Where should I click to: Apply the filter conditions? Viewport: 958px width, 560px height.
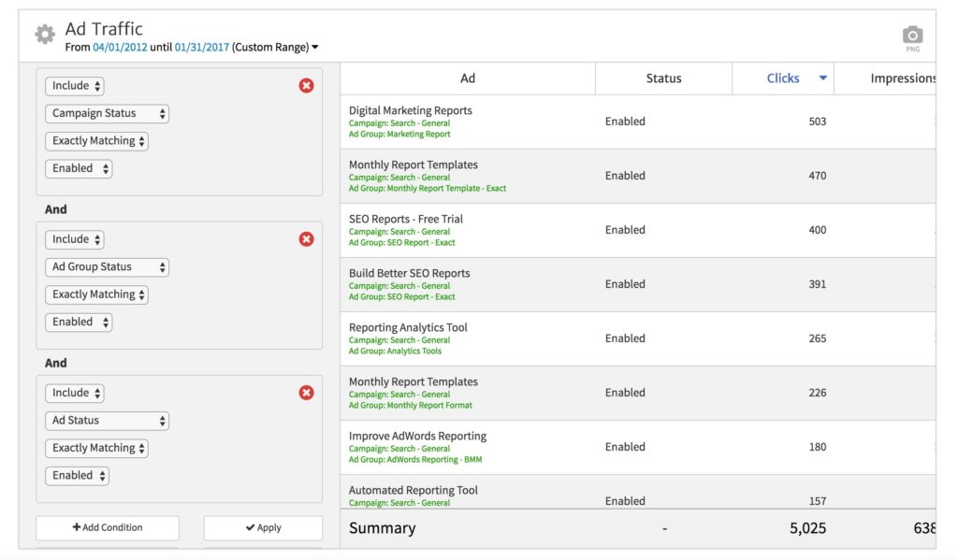(x=263, y=527)
